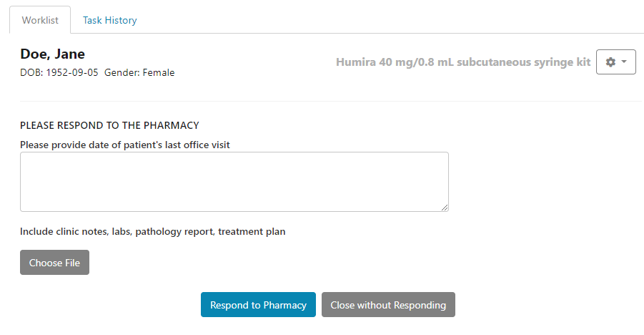Click the 'subcutaneous syringe kit' text
The image size is (644, 335).
pyautogui.click(x=525, y=62)
